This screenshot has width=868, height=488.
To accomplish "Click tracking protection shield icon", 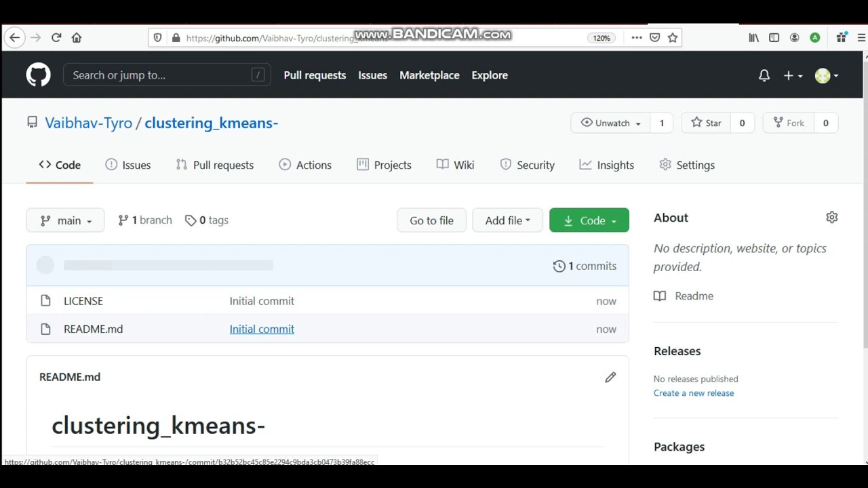I will coord(157,38).
